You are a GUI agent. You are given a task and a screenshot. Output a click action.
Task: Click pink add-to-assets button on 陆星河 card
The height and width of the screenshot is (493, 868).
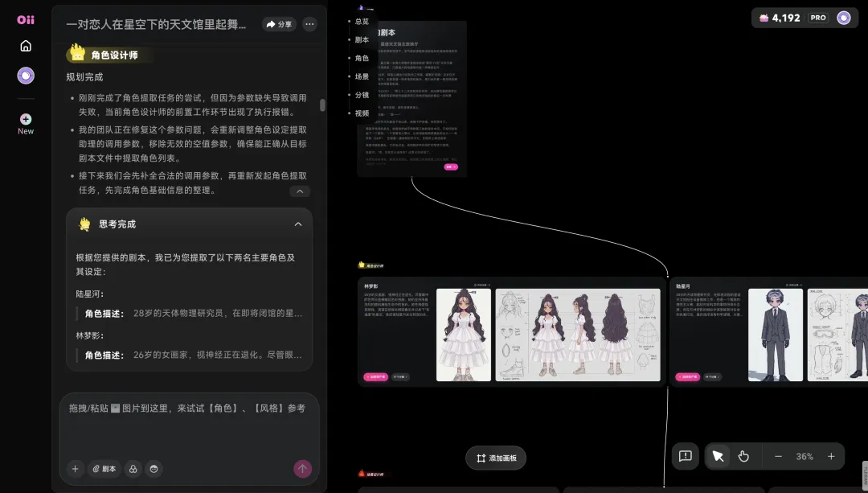click(x=687, y=376)
